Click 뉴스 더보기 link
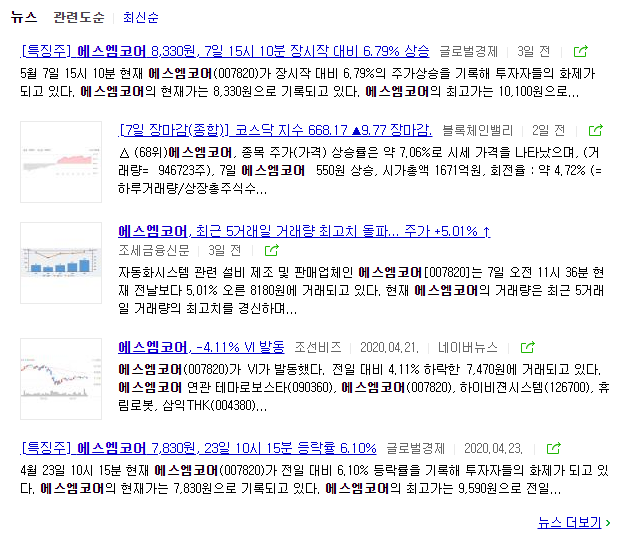This screenshot has width=640, height=538. [x=569, y=522]
